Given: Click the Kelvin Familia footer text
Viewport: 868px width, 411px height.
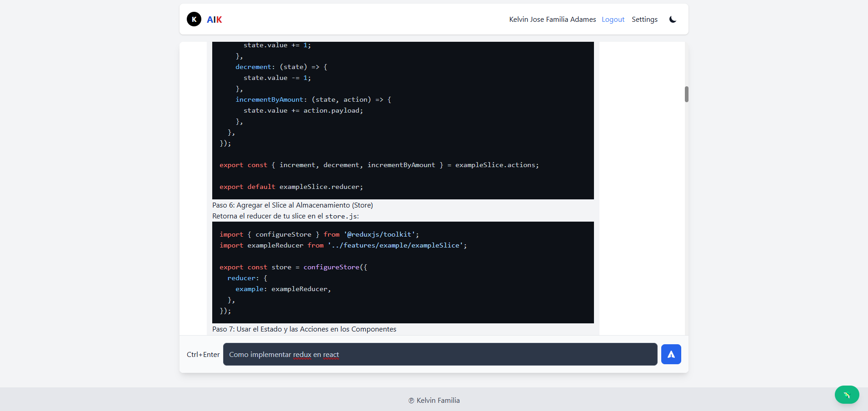Looking at the screenshot, I should pos(434,400).
